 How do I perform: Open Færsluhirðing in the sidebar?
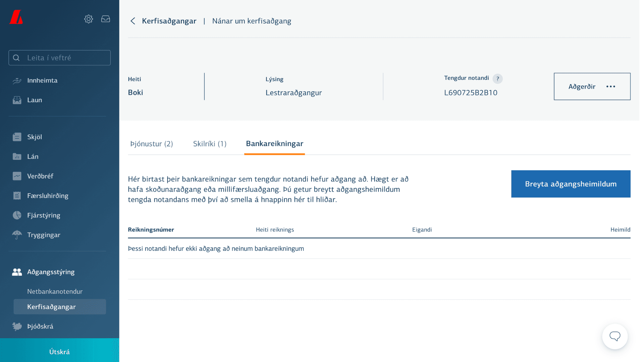click(48, 196)
